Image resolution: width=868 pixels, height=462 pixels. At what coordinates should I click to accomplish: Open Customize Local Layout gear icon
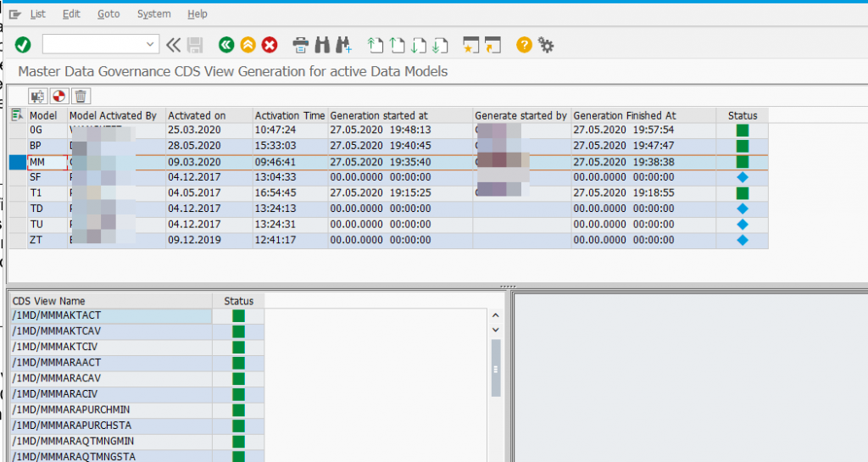point(546,45)
